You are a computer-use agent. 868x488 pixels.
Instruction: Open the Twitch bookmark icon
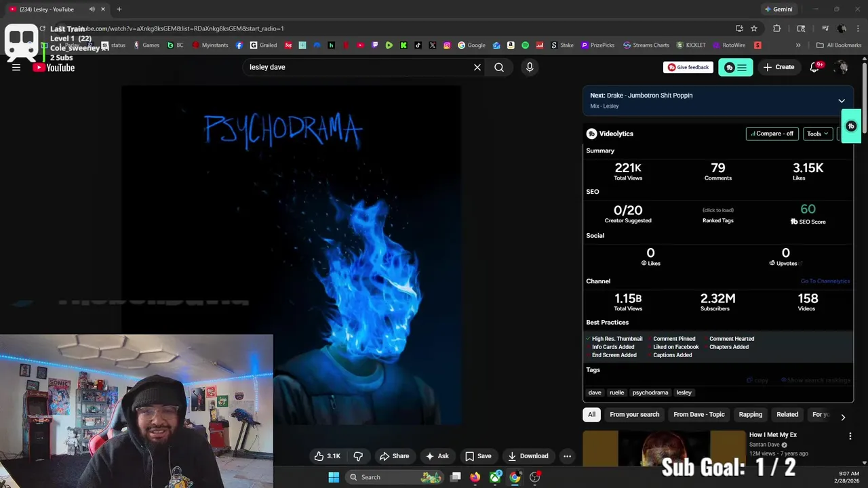[x=375, y=45]
